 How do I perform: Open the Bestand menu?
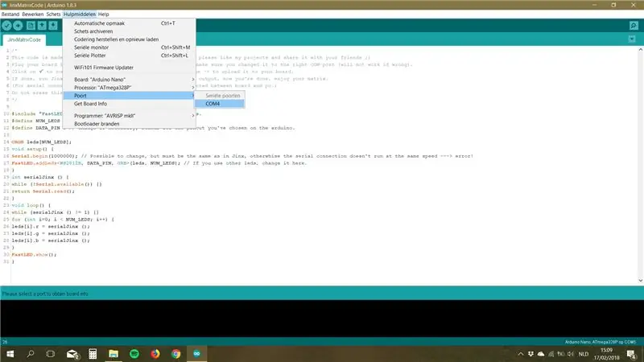tap(10, 14)
